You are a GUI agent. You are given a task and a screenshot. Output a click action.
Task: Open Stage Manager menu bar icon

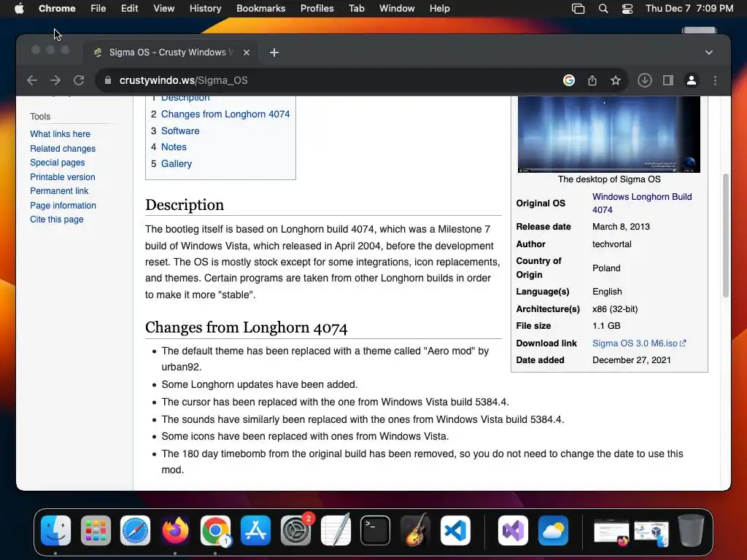point(578,9)
